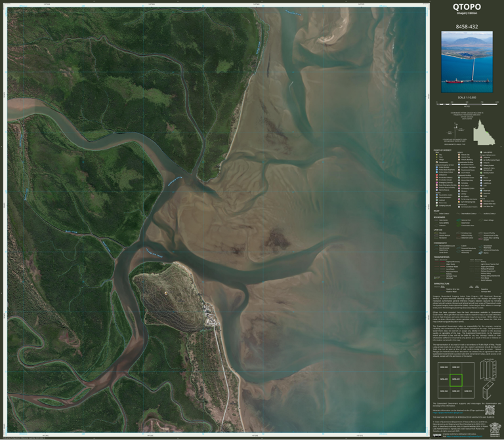Image resolution: width=504 pixels, height=440 pixels.
Task: Click the Homestead legend icon
Action: [x=437, y=162]
